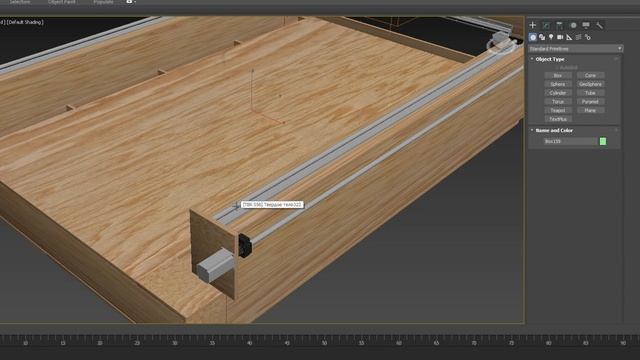
Task: Click the Teapot primitive button
Action: (558, 111)
